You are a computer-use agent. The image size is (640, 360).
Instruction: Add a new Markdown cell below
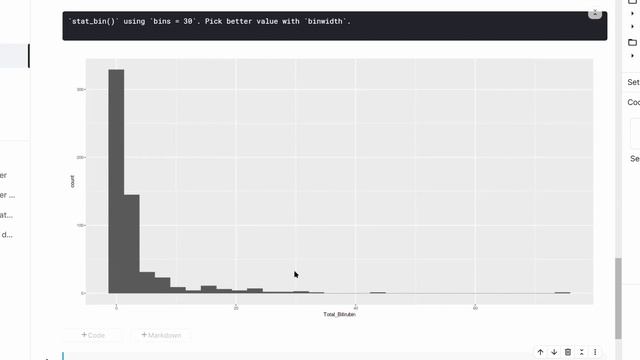pyautogui.click(x=161, y=335)
